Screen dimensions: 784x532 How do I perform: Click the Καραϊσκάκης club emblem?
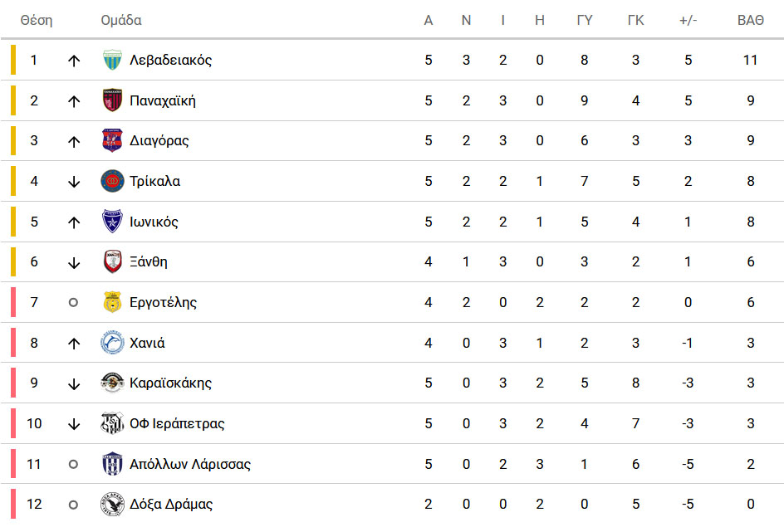click(x=112, y=383)
